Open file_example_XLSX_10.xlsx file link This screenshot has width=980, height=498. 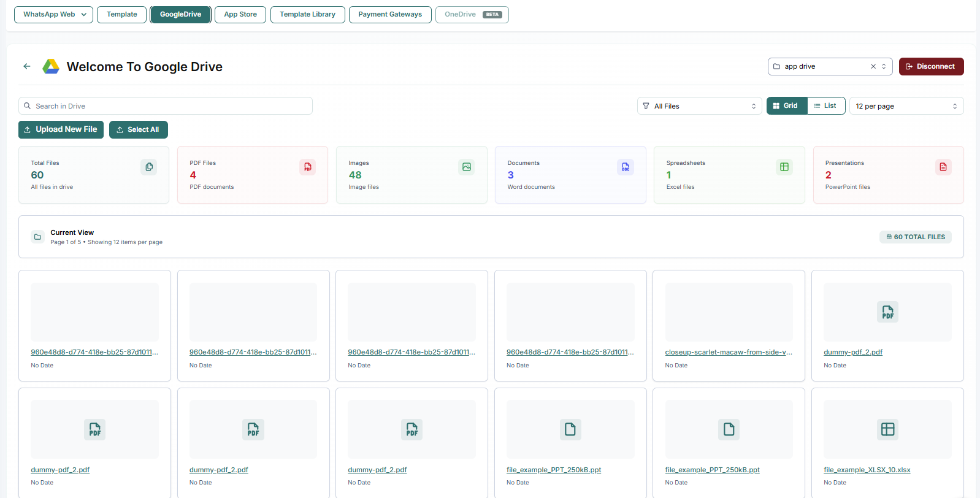click(x=867, y=470)
